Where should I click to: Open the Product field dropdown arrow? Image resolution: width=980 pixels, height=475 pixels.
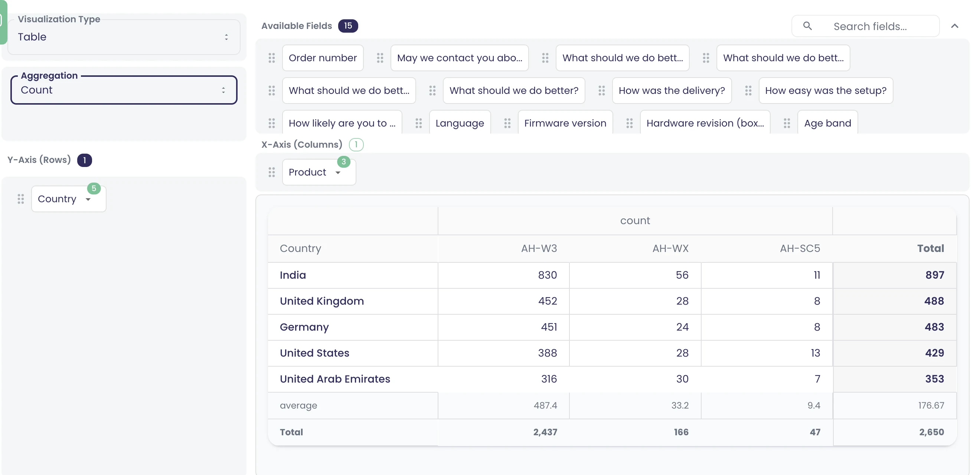pos(338,173)
